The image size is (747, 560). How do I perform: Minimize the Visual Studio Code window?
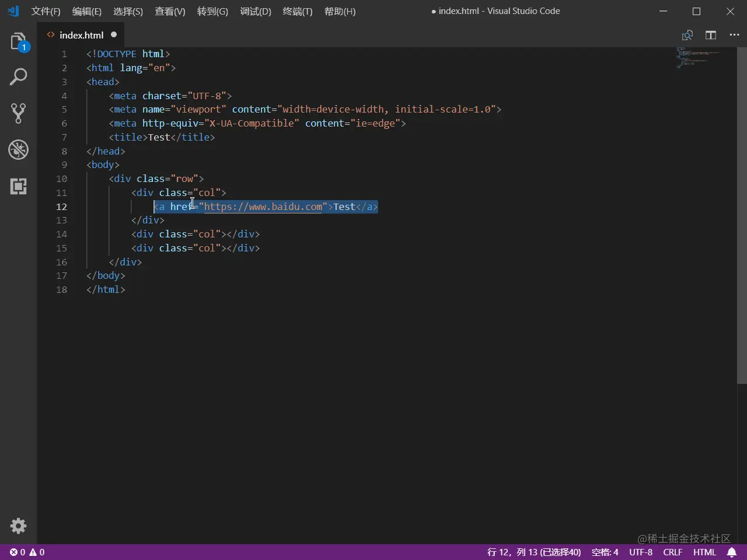pos(663,11)
